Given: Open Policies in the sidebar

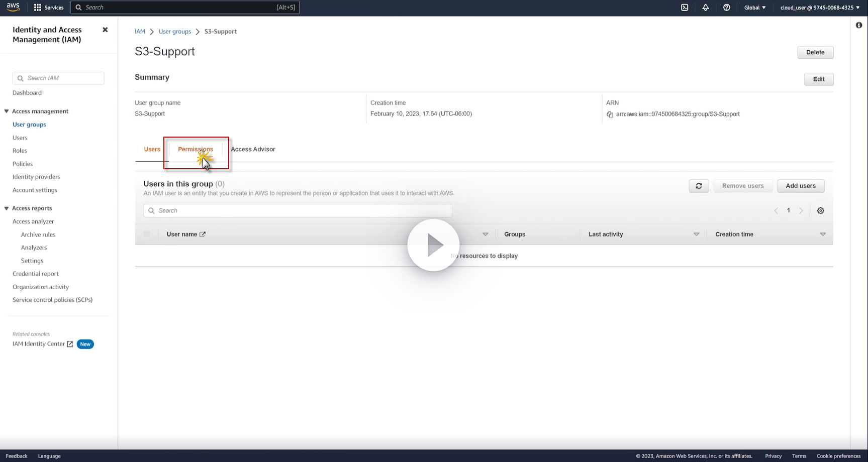Looking at the screenshot, I should click(x=23, y=164).
